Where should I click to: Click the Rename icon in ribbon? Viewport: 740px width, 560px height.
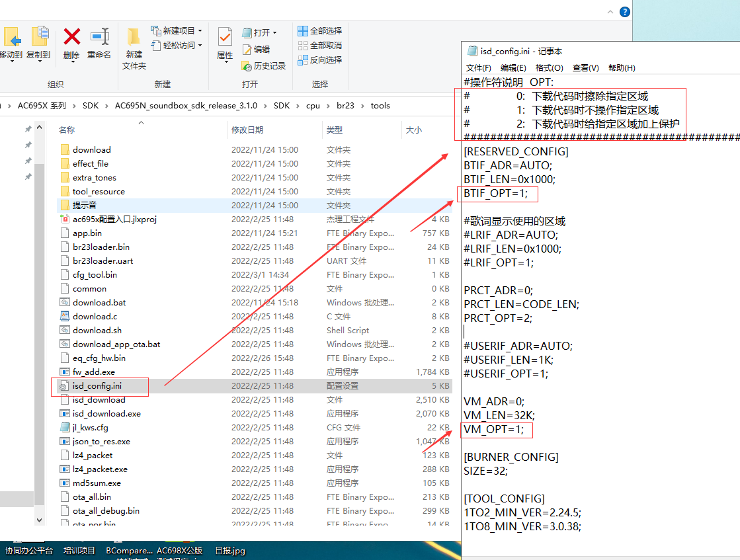click(100, 37)
